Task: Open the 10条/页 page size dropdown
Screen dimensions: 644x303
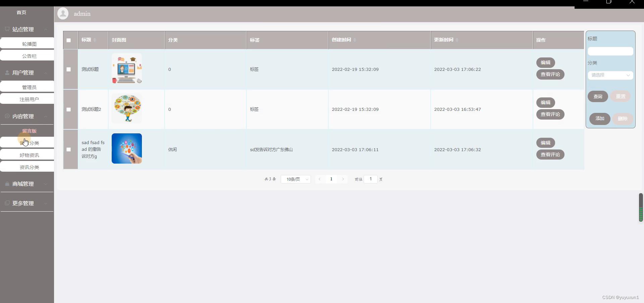Action: 296,179
